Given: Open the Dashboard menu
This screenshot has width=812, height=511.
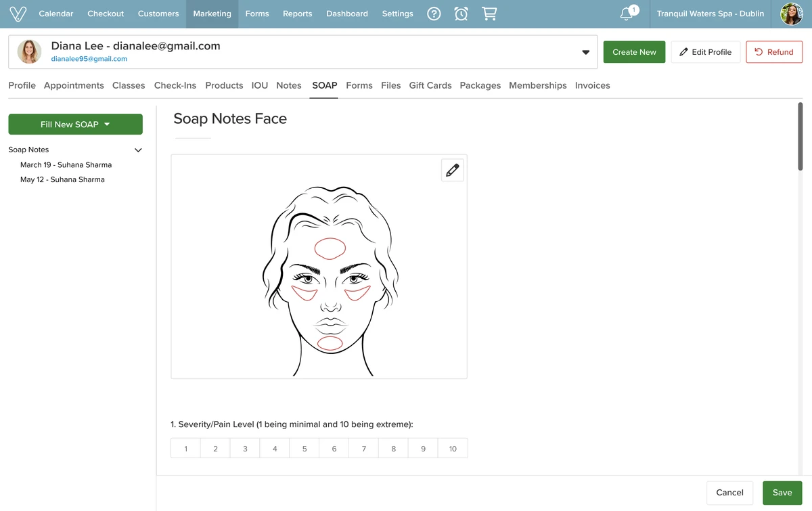Looking at the screenshot, I should pyautogui.click(x=347, y=14).
